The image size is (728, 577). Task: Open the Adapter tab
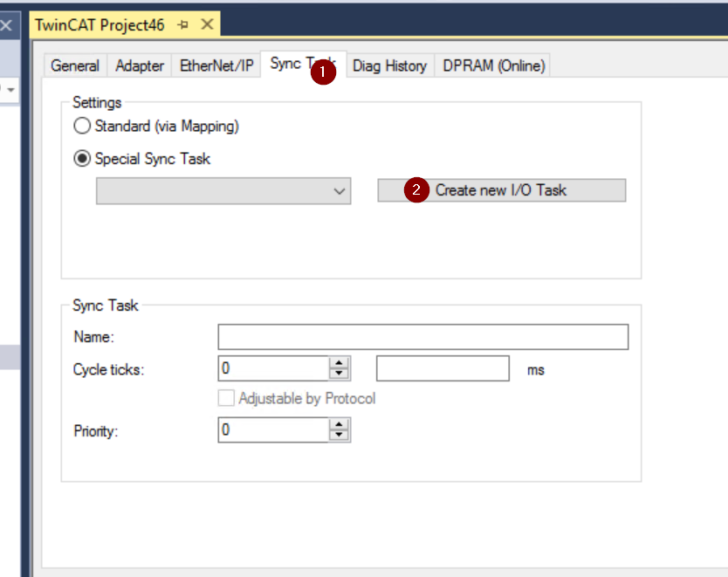pyautogui.click(x=140, y=66)
